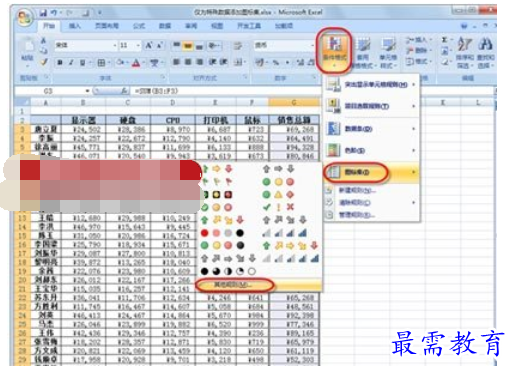
Task: Open Data Bars submenu
Action: tap(371, 128)
